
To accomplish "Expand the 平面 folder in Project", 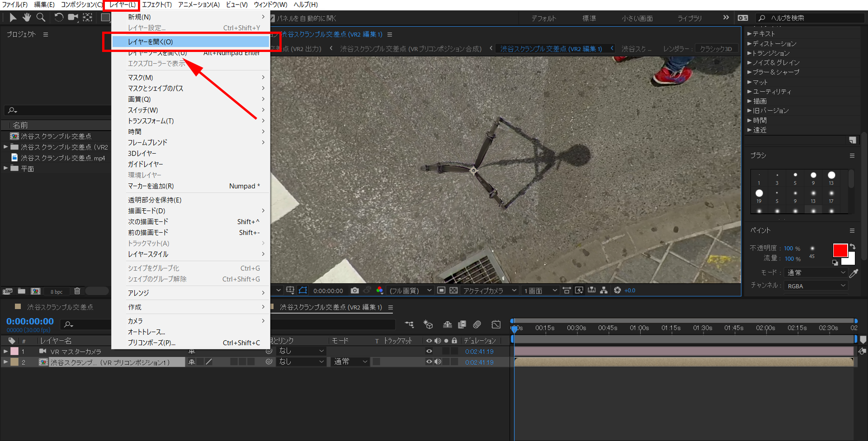I will 6,168.
